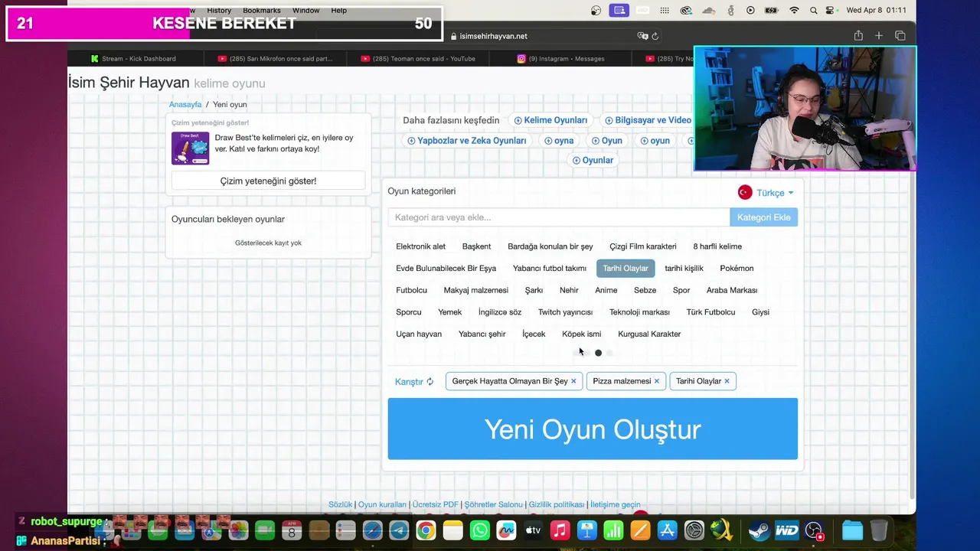Open OBS from the Dock

point(814,530)
